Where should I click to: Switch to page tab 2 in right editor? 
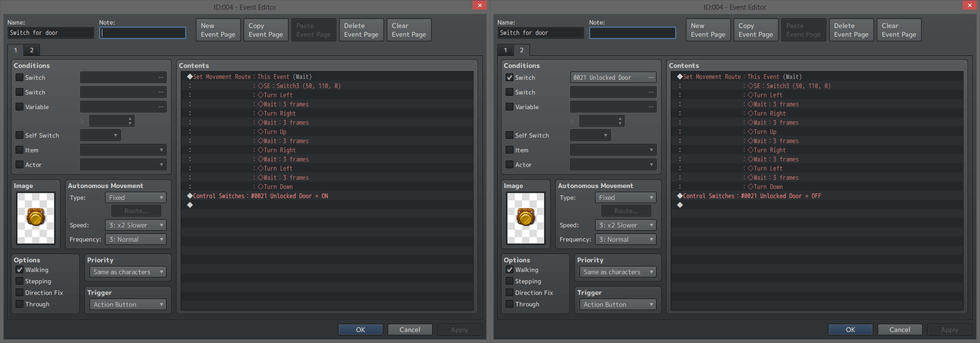[522, 50]
